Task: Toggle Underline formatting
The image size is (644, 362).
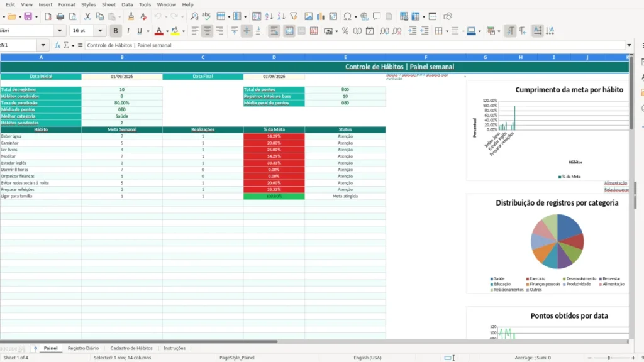Action: (140, 31)
